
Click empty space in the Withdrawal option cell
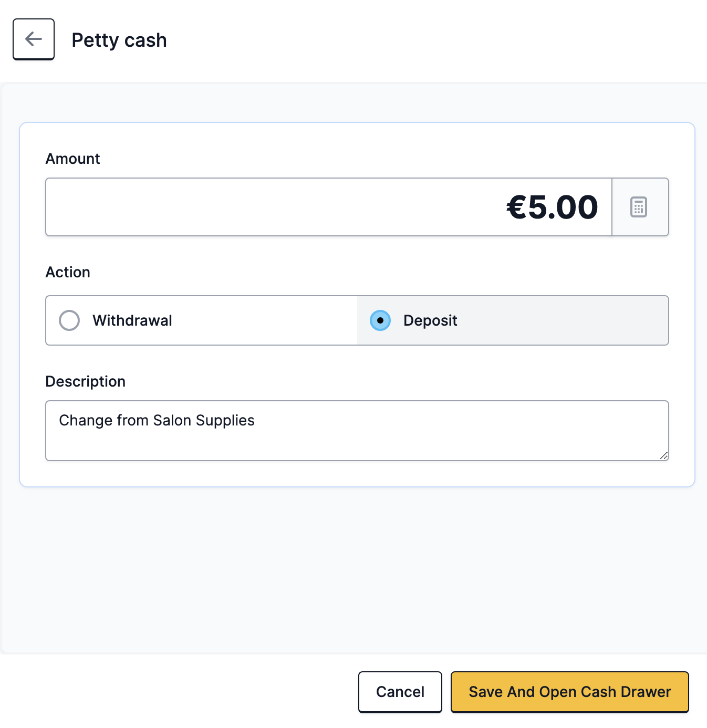(x=263, y=320)
